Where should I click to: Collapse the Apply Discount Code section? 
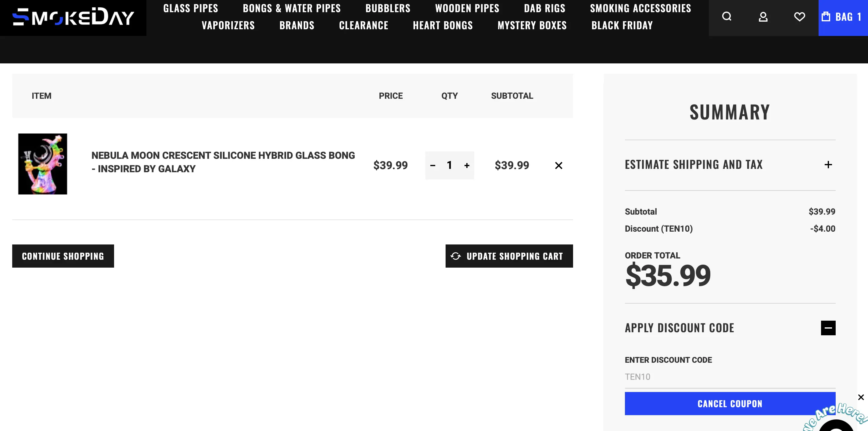(828, 328)
